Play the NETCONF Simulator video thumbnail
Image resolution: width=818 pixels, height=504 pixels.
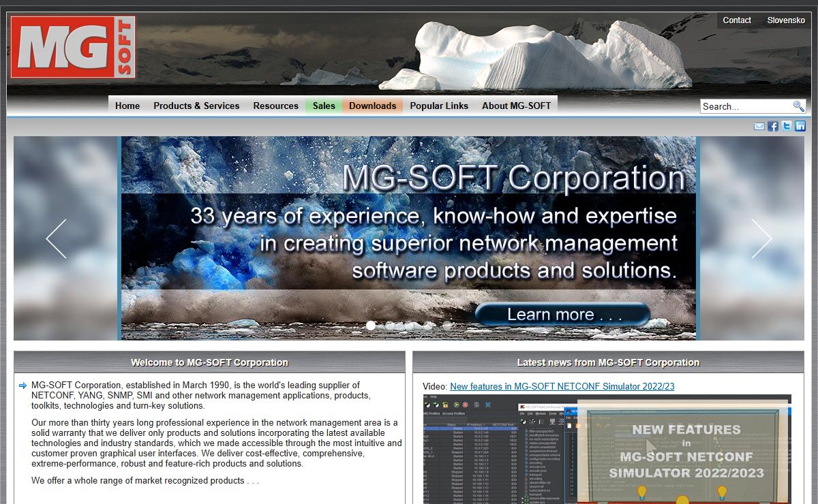pyautogui.click(x=607, y=449)
